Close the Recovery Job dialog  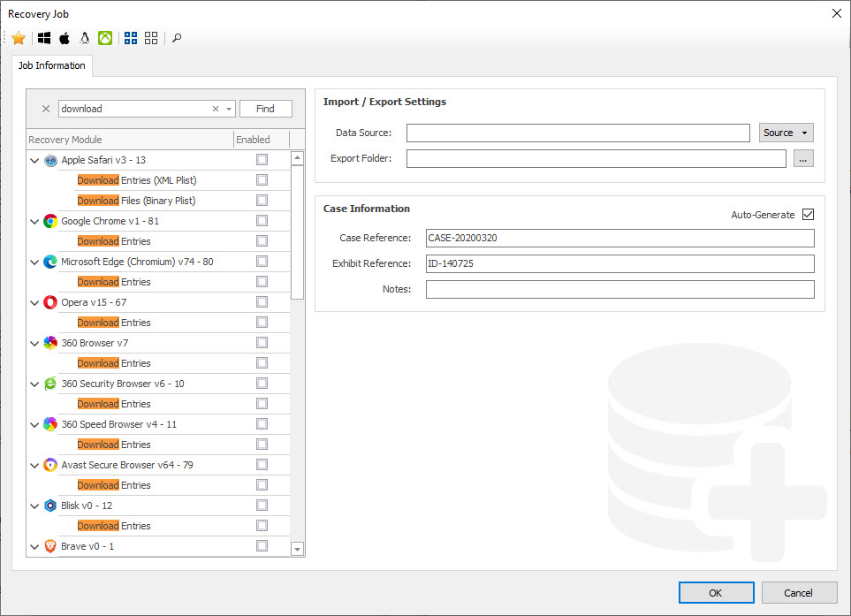pos(837,13)
